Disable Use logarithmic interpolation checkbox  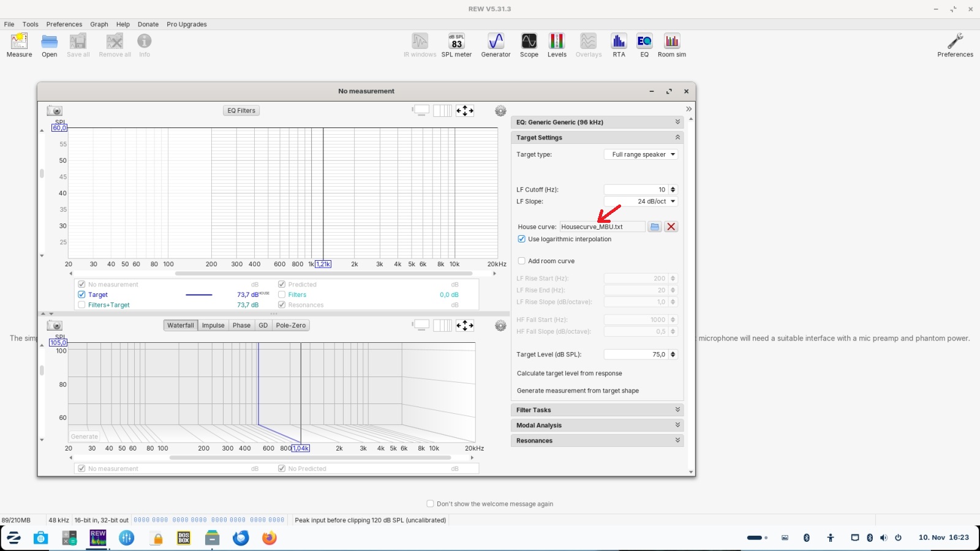click(x=522, y=239)
